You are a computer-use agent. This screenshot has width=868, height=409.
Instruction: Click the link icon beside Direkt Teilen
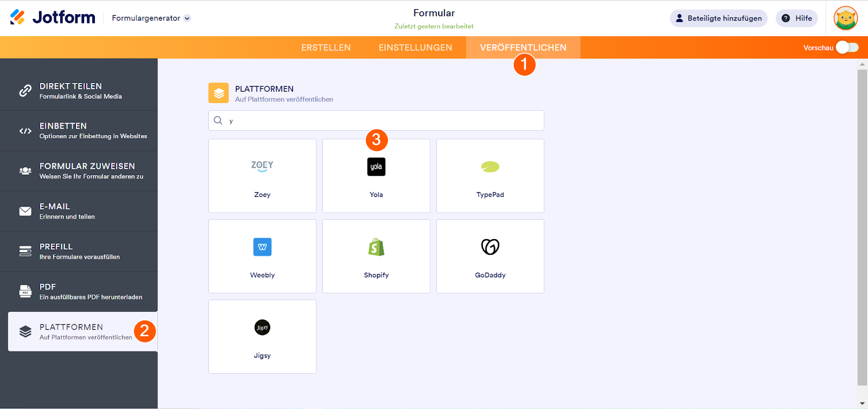click(x=25, y=91)
